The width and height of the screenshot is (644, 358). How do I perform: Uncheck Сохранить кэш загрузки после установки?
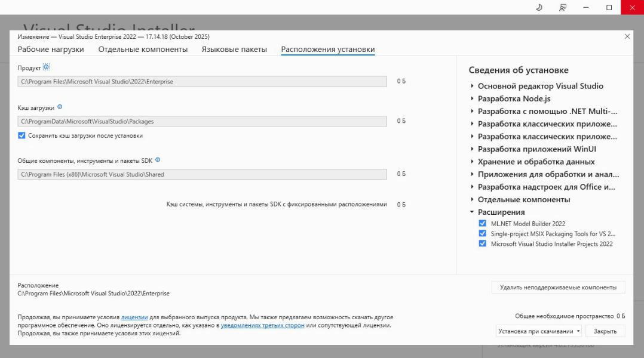[22, 135]
